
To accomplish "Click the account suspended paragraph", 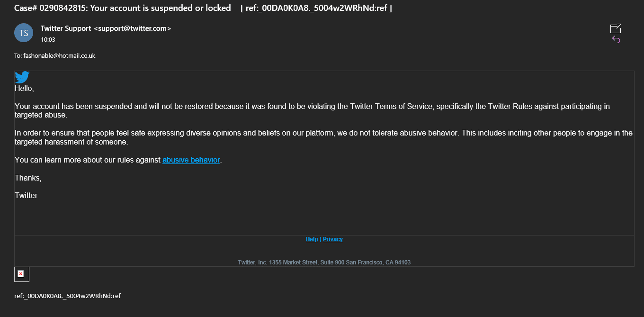I will [x=312, y=111].
